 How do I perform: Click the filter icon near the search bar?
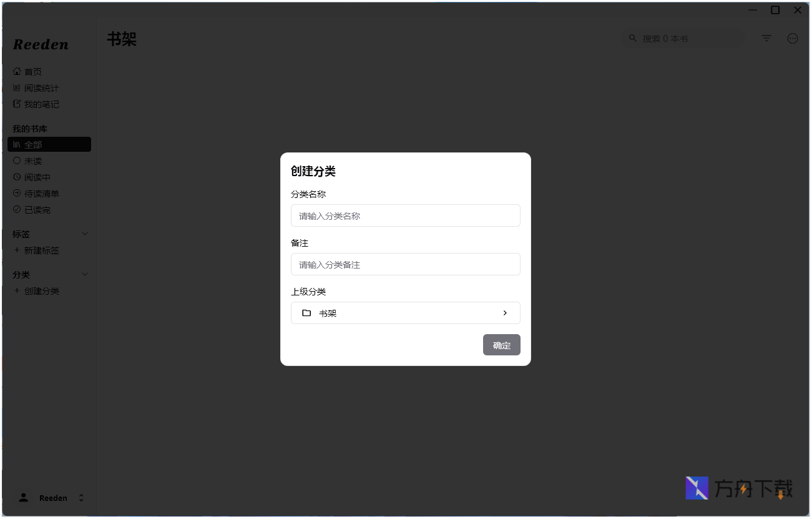pos(766,38)
